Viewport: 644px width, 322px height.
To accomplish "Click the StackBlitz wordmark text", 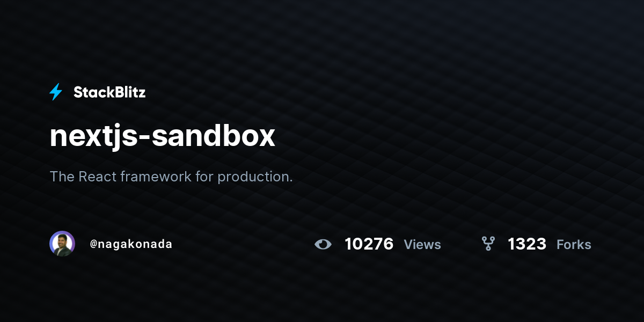I will (x=109, y=92).
